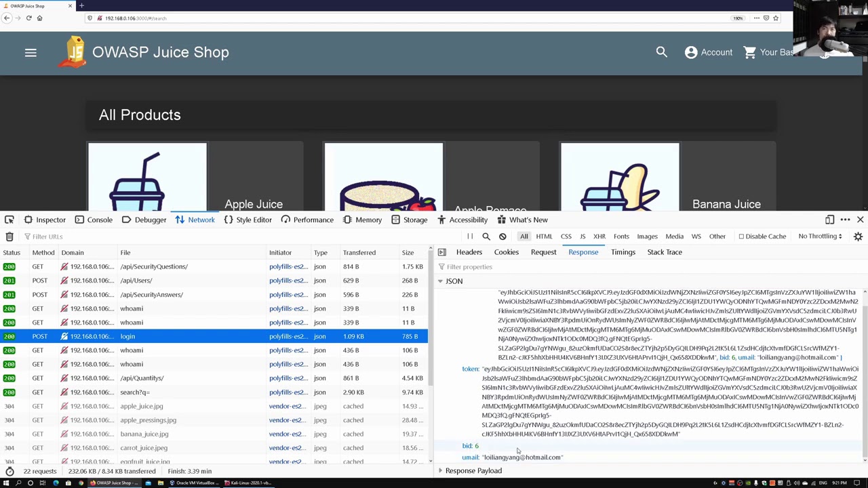Switch to the Debugger panel
Image resolution: width=868 pixels, height=488 pixels.
click(144, 220)
